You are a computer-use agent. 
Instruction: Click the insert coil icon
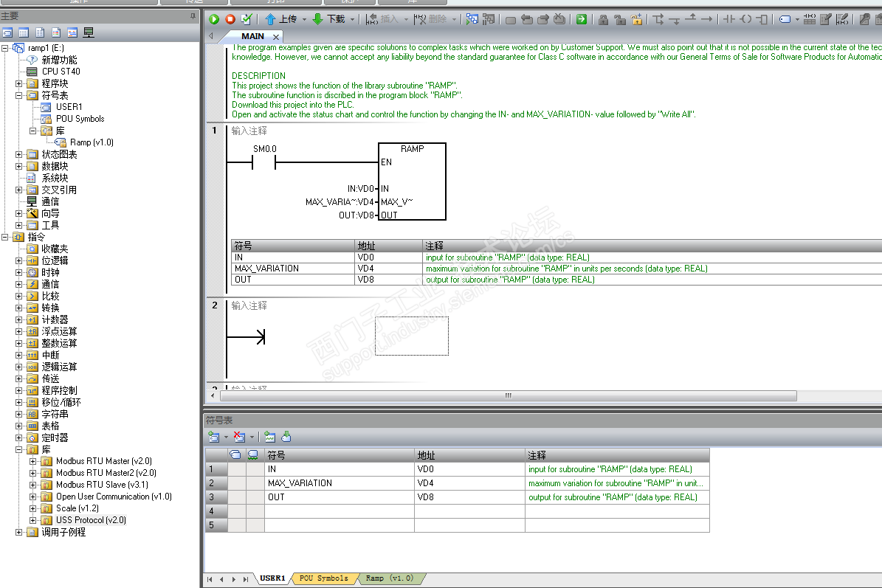(x=746, y=19)
